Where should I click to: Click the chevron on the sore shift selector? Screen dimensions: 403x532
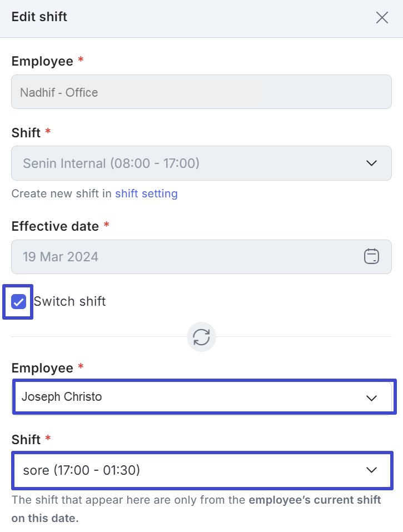pyautogui.click(x=371, y=470)
